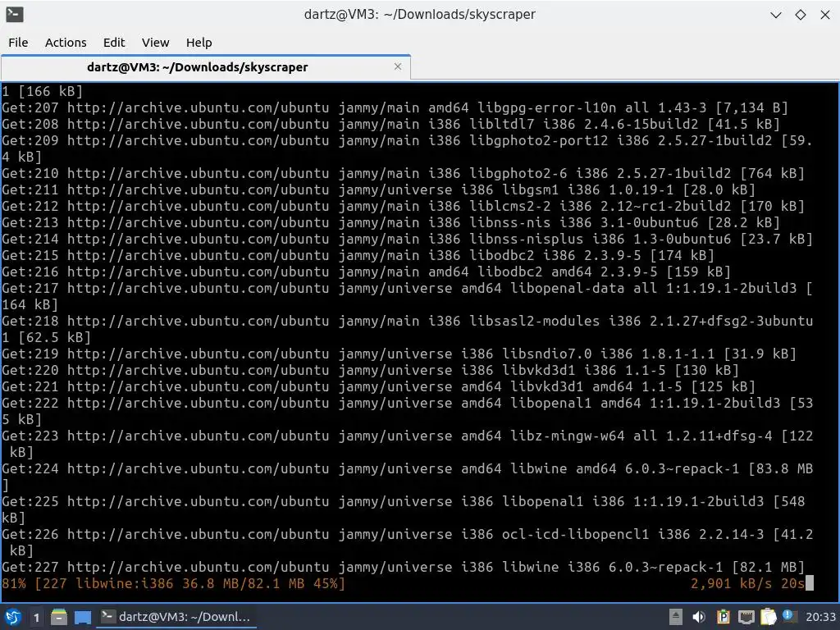
Task: Open the Help menu
Action: [x=199, y=43]
